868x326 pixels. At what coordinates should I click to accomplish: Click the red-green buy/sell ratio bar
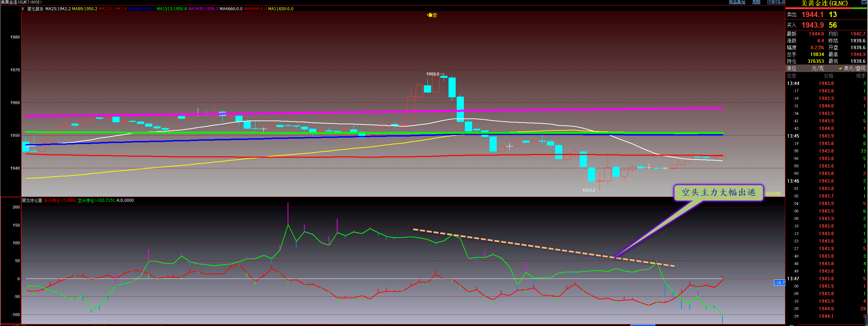(826, 8)
